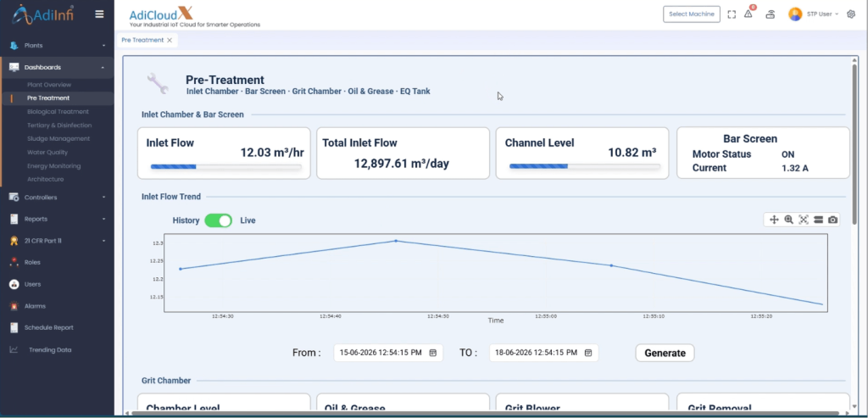This screenshot has height=418, width=868.
Task: Open the Users page
Action: (33, 284)
